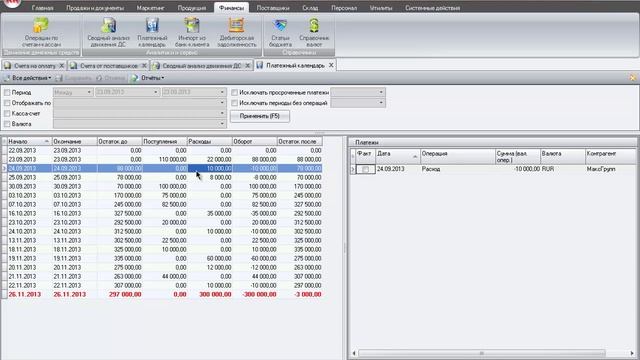Toggle Исключать просроченные платежи checkbox
The height and width of the screenshot is (360, 640).
click(234, 93)
